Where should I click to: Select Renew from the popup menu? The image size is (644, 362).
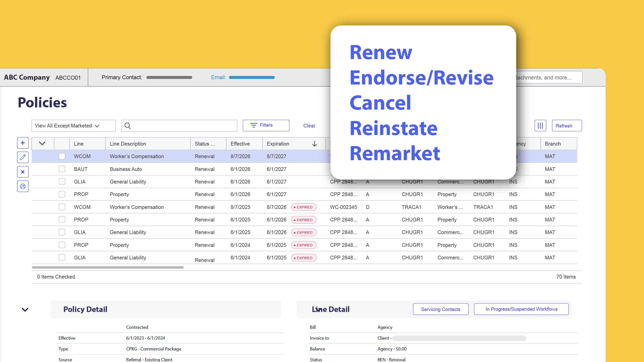pos(381,52)
